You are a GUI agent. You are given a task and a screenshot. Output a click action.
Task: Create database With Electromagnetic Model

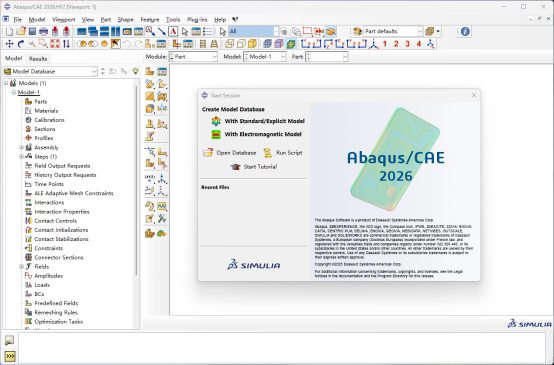click(x=257, y=134)
